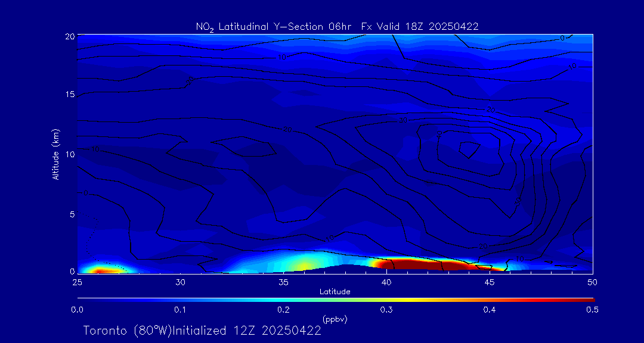This screenshot has width=644, height=343.
Task: Click the plot title NO2 Latitudinal Y-Section
Action: [x=337, y=27]
